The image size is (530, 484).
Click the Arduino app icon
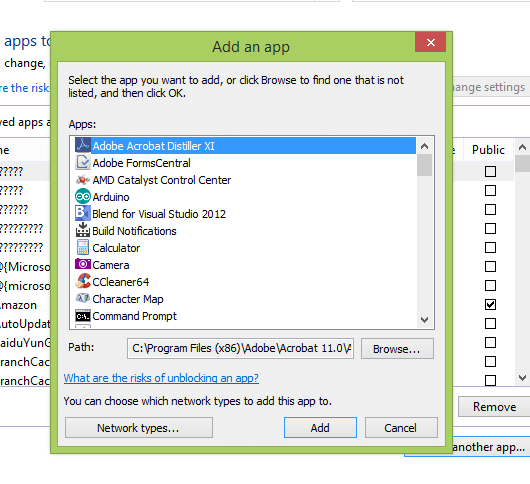(83, 197)
